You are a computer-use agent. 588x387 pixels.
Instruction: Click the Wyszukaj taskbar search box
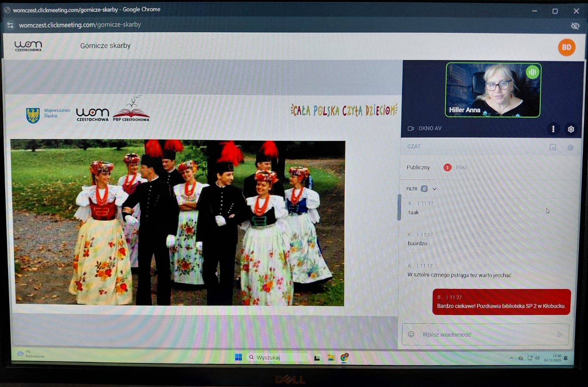pos(277,357)
